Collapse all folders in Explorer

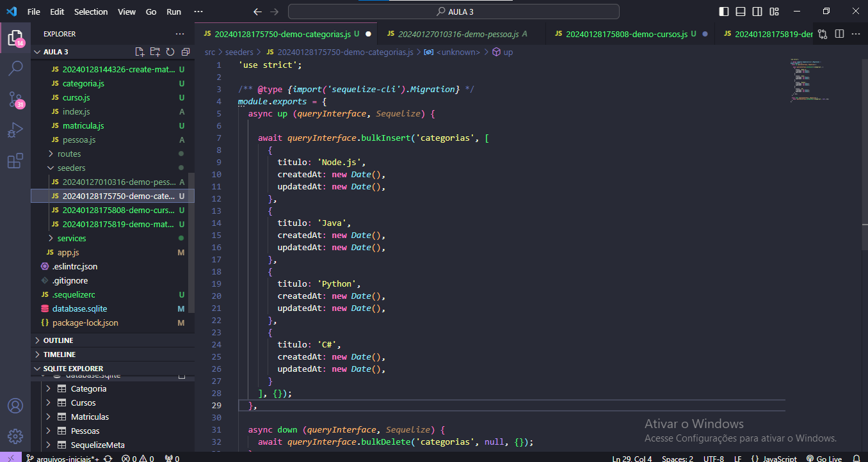point(186,52)
